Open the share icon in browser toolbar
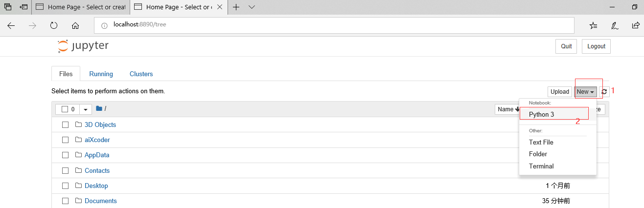The height and width of the screenshot is (208, 644). [x=635, y=25]
